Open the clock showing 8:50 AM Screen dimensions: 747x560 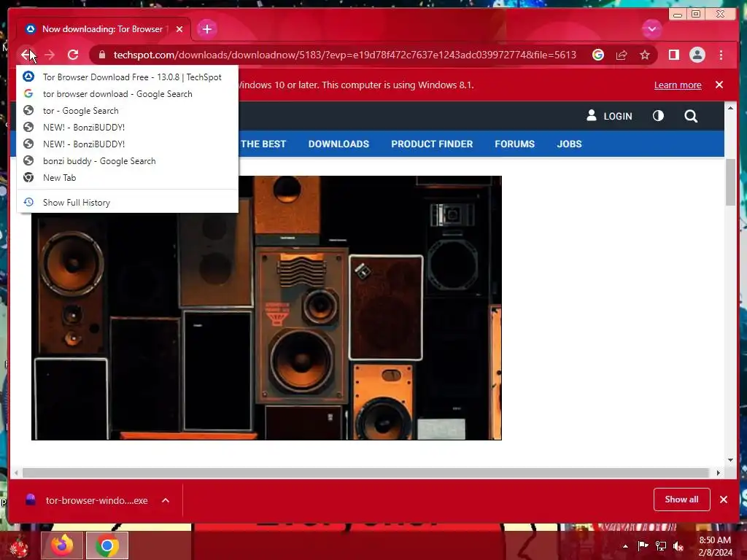click(715, 546)
